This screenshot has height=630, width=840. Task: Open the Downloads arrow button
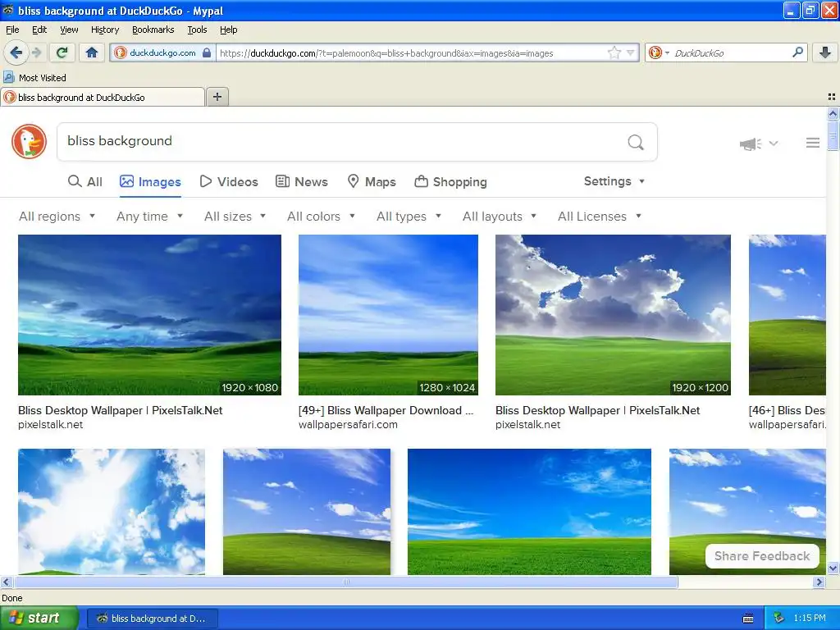(825, 52)
